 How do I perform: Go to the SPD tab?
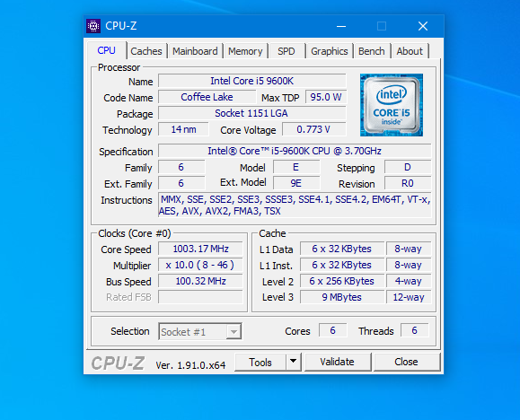(286, 51)
